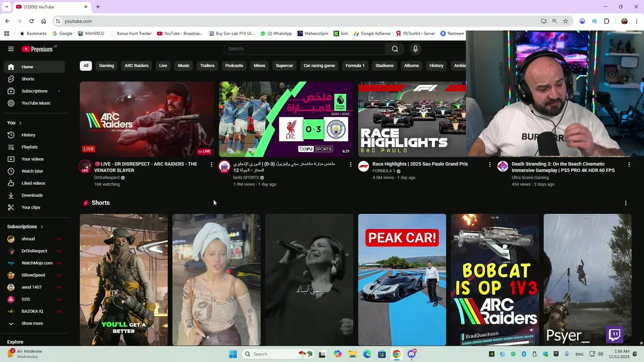Open Shorts in the sidebar

[x=34, y=79]
